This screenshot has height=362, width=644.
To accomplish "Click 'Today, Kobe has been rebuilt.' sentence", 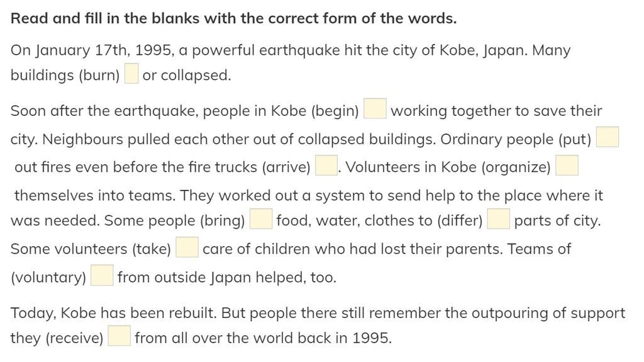I will coord(113,314).
